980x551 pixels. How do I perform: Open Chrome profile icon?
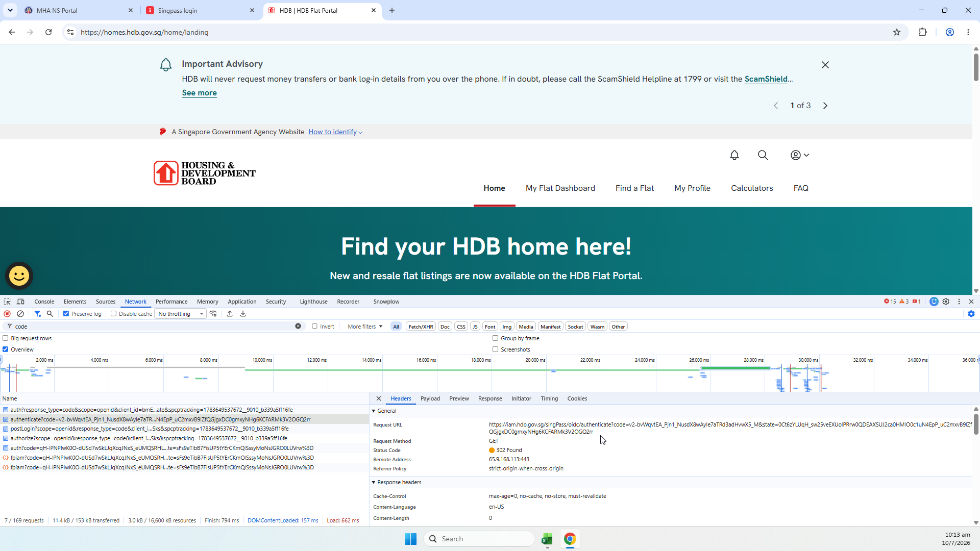click(950, 32)
